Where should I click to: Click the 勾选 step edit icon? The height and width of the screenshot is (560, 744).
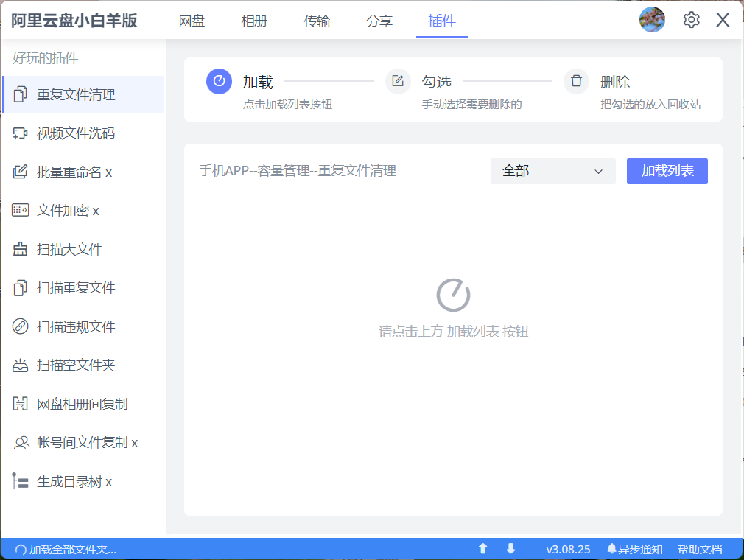click(398, 81)
